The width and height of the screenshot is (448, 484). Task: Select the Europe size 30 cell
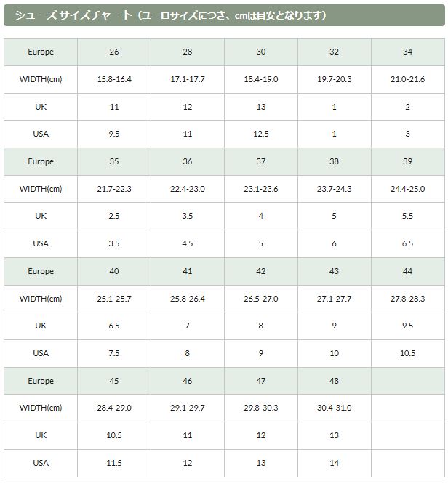point(261,52)
